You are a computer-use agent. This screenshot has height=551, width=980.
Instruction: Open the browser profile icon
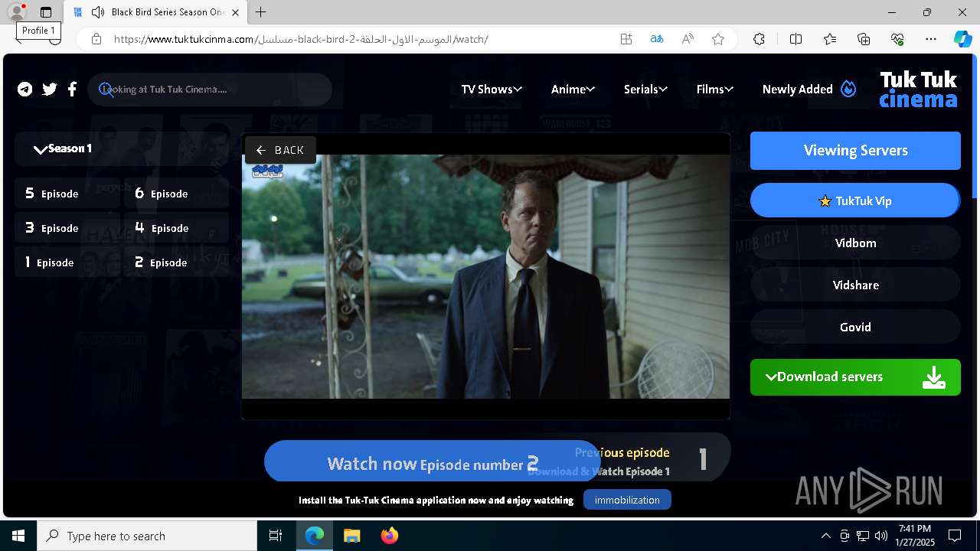[17, 12]
